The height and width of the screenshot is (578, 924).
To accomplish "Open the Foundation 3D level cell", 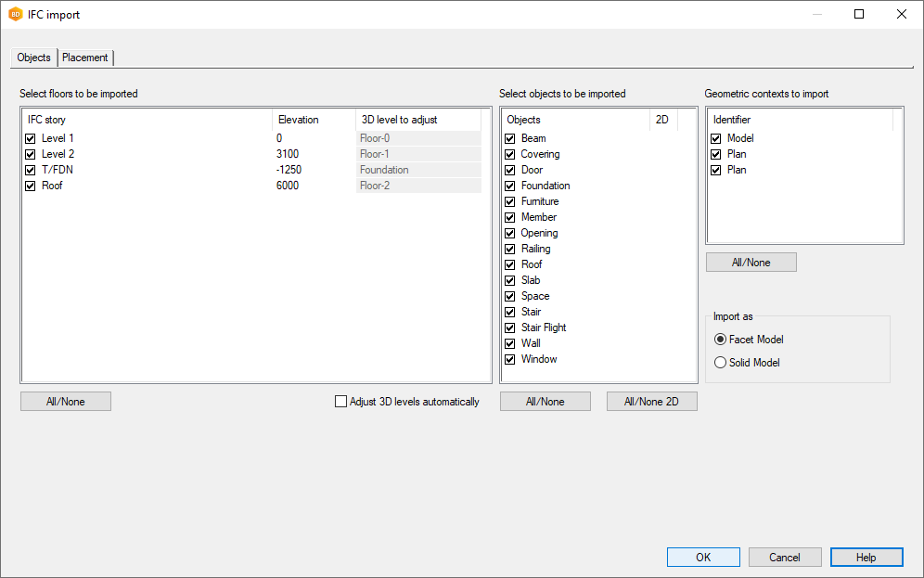I will [418, 170].
